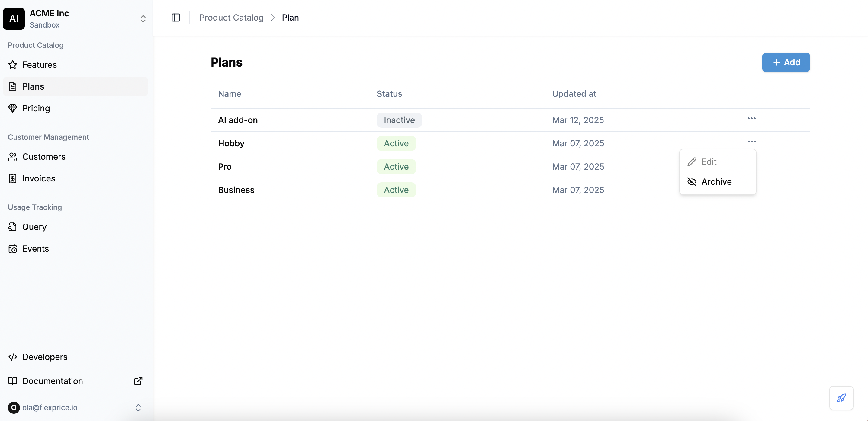Click the Active status badge for Hobby
868x421 pixels.
396,143
